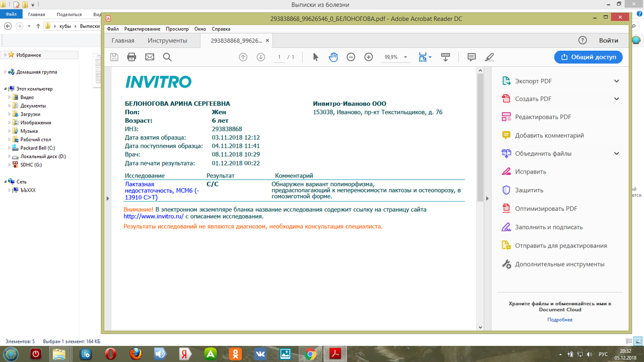Show the left navigation pane arrow
This screenshot has height=362, width=644.
click(107, 199)
